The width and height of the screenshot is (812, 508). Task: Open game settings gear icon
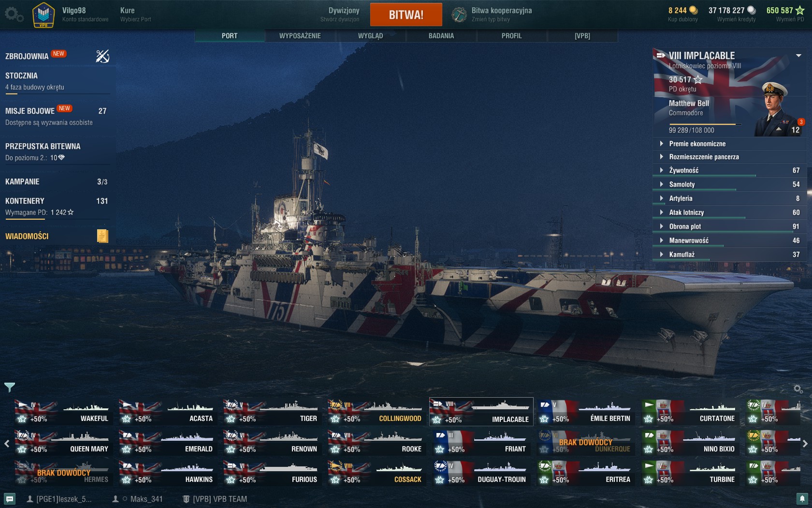point(14,15)
